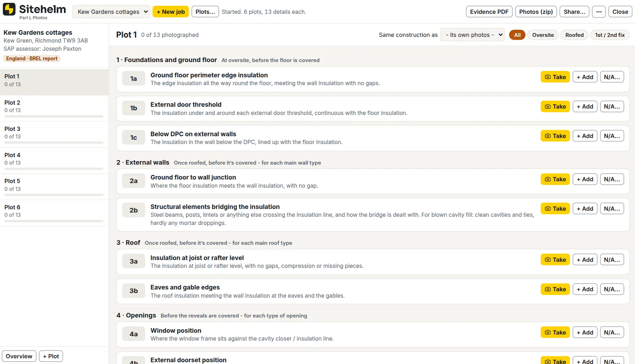Screen dimensions: 635x364
Task: Take a photo for Ground floor to wall junction
Action: (x=555, y=179)
